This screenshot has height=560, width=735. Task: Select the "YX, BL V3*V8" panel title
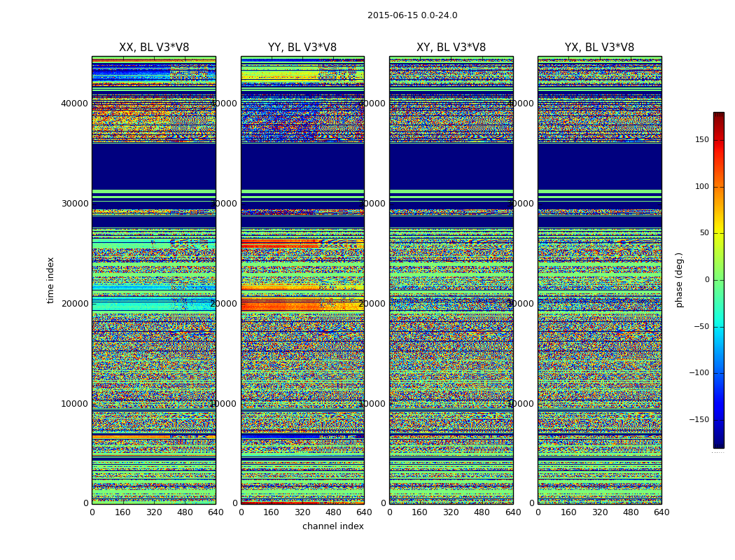pyautogui.click(x=599, y=48)
